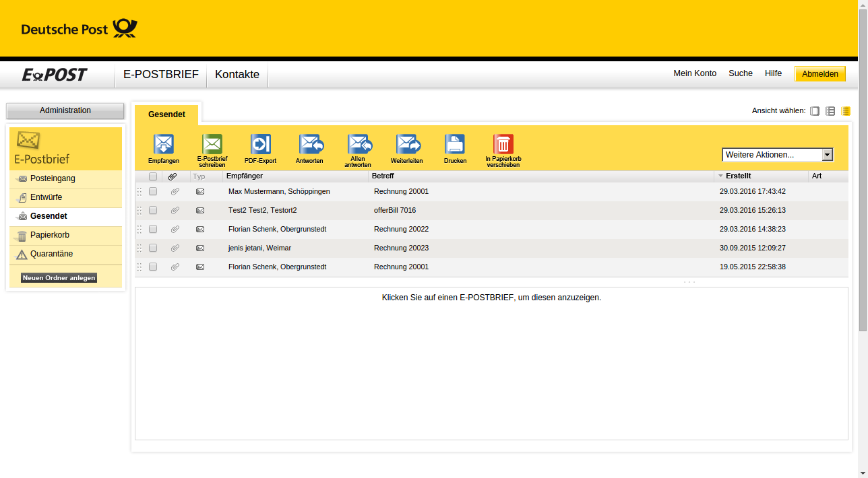Click the attachment column header paperclip
This screenshot has height=478, width=868.
(x=173, y=176)
